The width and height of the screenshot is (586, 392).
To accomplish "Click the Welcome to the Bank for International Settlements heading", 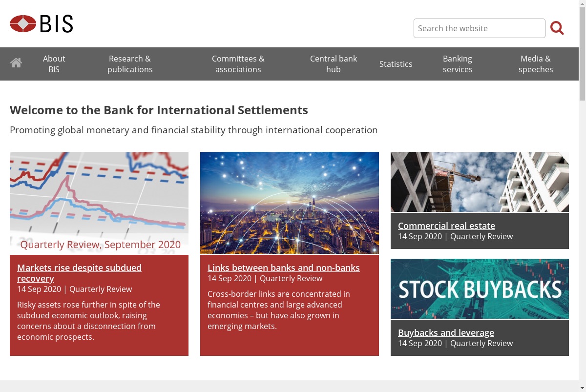I will pos(159,110).
